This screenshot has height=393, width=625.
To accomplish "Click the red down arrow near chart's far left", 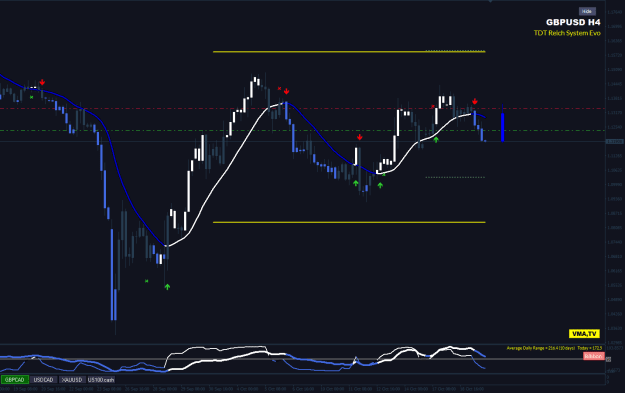I will pos(42,82).
